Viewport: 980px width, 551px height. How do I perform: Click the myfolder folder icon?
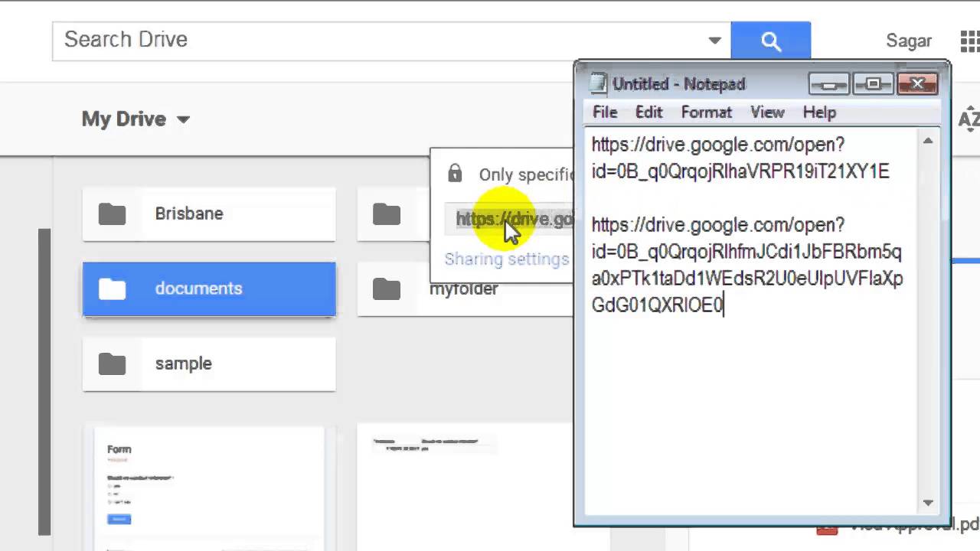point(387,289)
